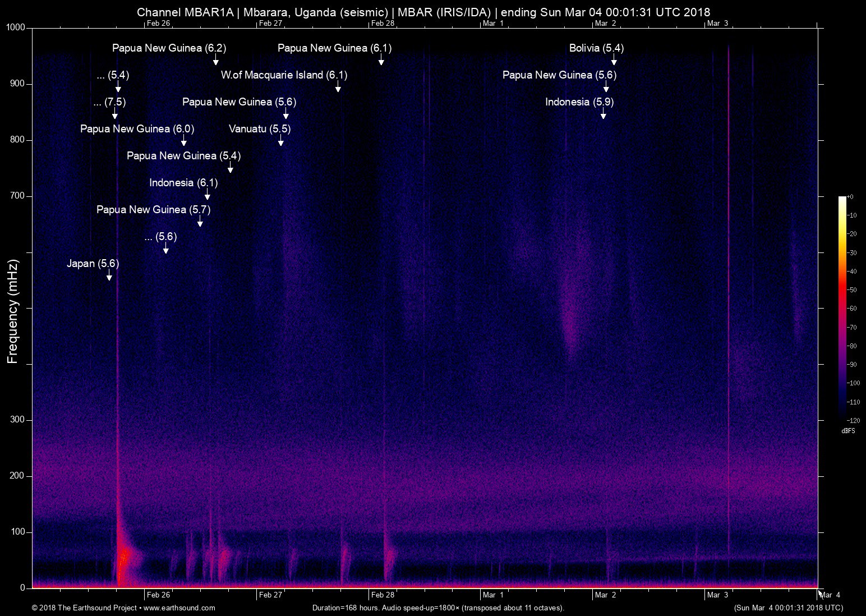Click the arrow marker under the ... (7.5) event

[x=115, y=114]
